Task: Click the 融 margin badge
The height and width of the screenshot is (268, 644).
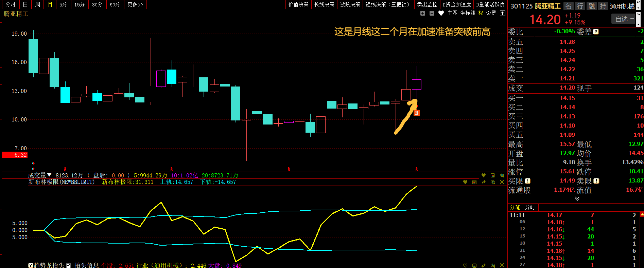Action: [x=592, y=6]
